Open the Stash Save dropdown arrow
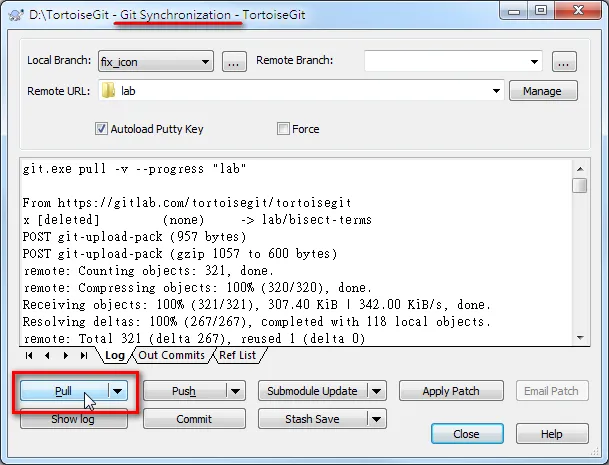This screenshot has height=465, width=609. pyautogui.click(x=376, y=419)
